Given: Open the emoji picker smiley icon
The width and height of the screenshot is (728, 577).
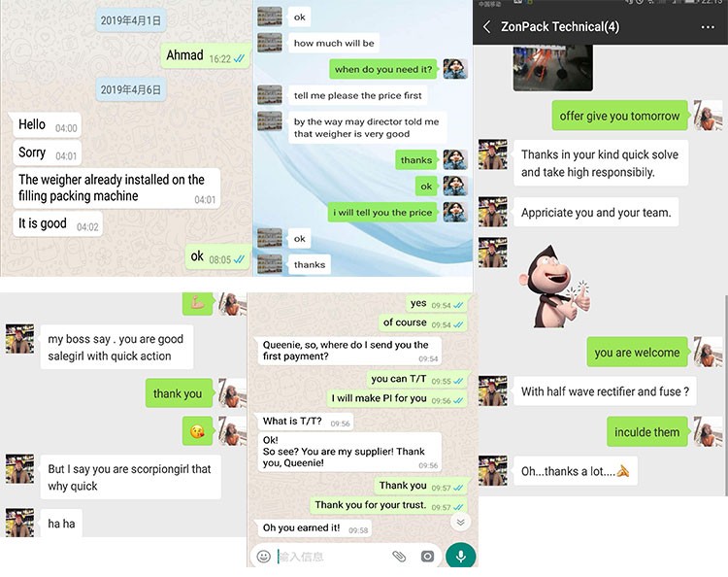Looking at the screenshot, I should pyautogui.click(x=264, y=556).
